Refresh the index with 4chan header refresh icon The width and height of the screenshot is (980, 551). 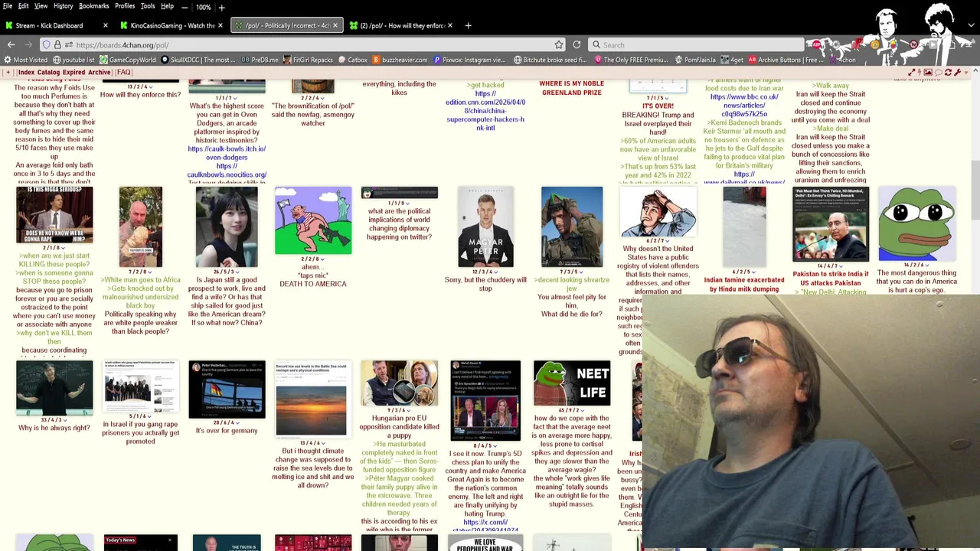(948, 72)
